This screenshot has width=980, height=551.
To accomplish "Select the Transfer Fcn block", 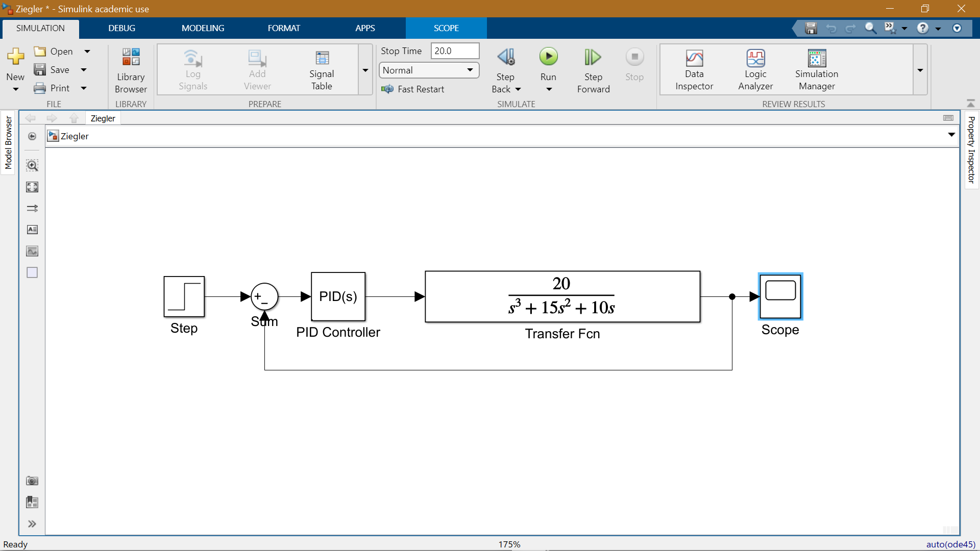I will pos(562,296).
